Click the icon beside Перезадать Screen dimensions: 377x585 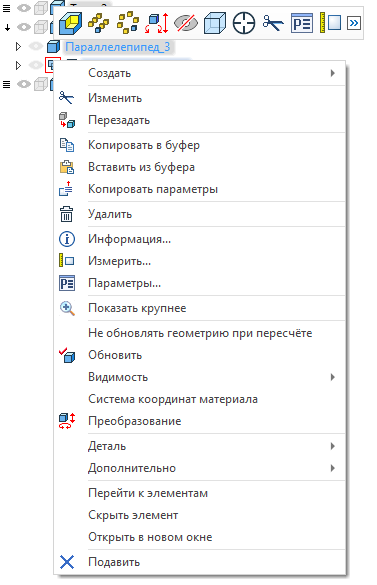tap(67, 120)
